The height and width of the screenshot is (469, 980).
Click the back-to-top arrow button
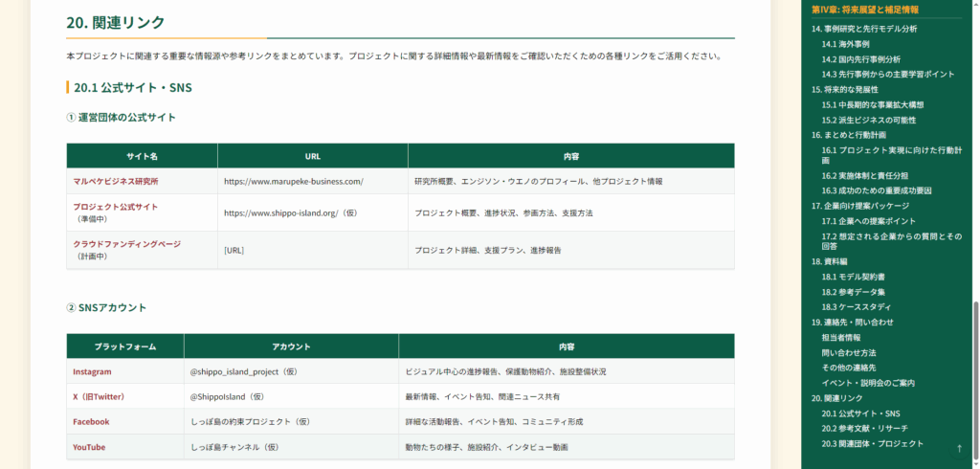pos(959,448)
